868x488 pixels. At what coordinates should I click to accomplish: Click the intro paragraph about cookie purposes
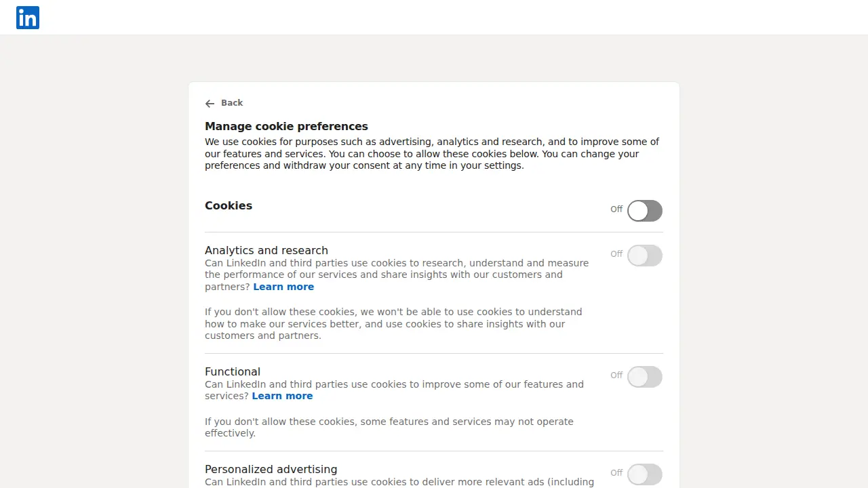click(432, 154)
